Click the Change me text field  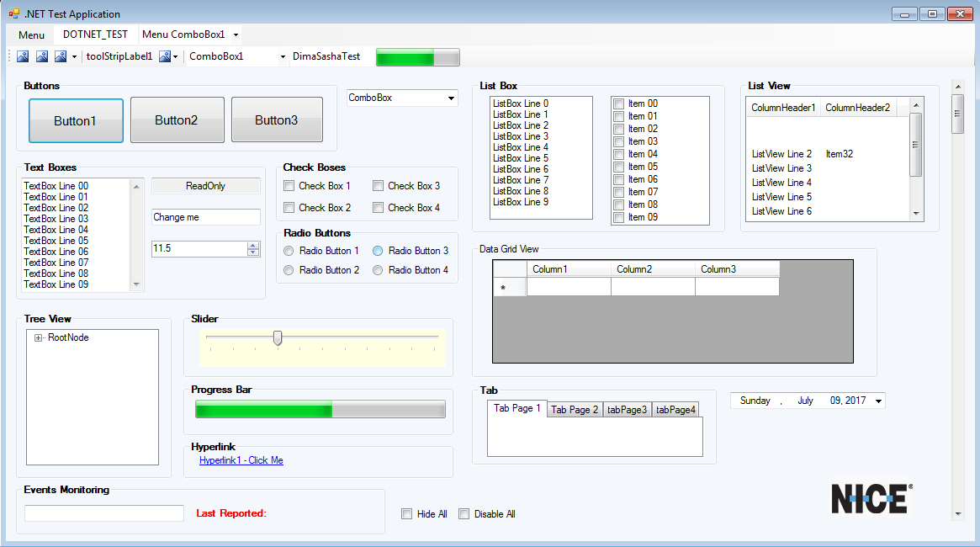click(205, 217)
